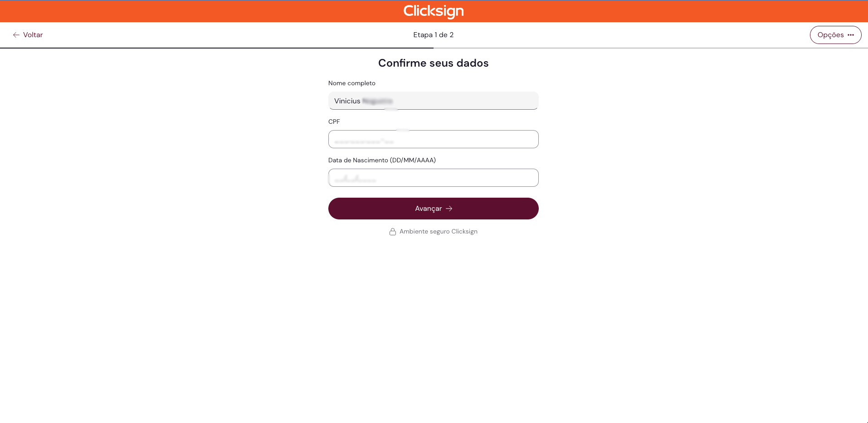Click the "CPF" field label
868x423 pixels.
click(334, 122)
